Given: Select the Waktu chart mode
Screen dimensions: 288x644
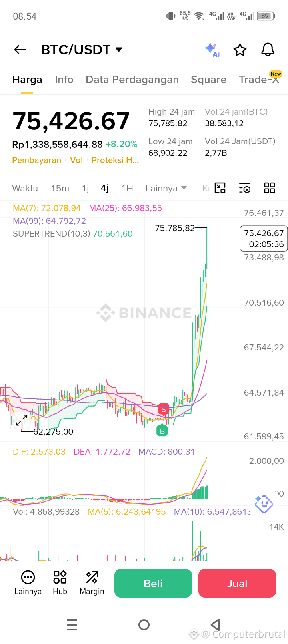Looking at the screenshot, I should pos(25,188).
